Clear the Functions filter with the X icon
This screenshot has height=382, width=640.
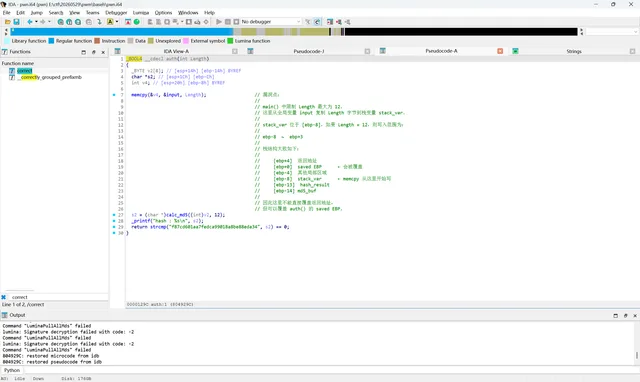(4, 297)
